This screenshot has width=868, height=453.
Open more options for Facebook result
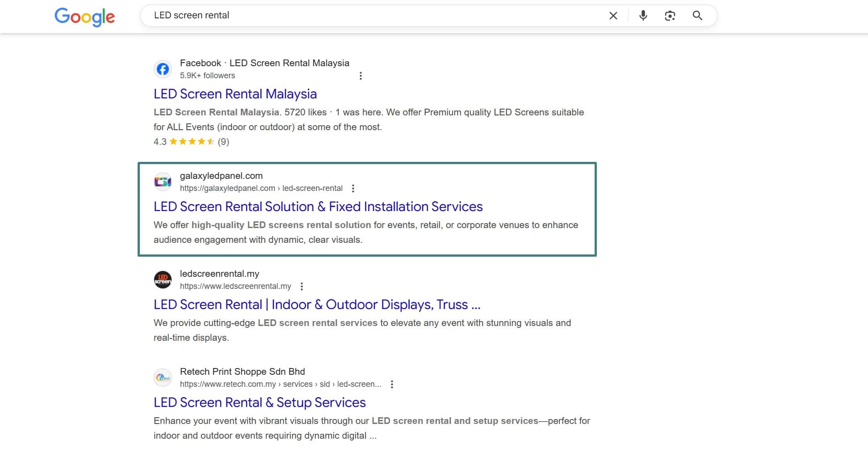(x=361, y=76)
